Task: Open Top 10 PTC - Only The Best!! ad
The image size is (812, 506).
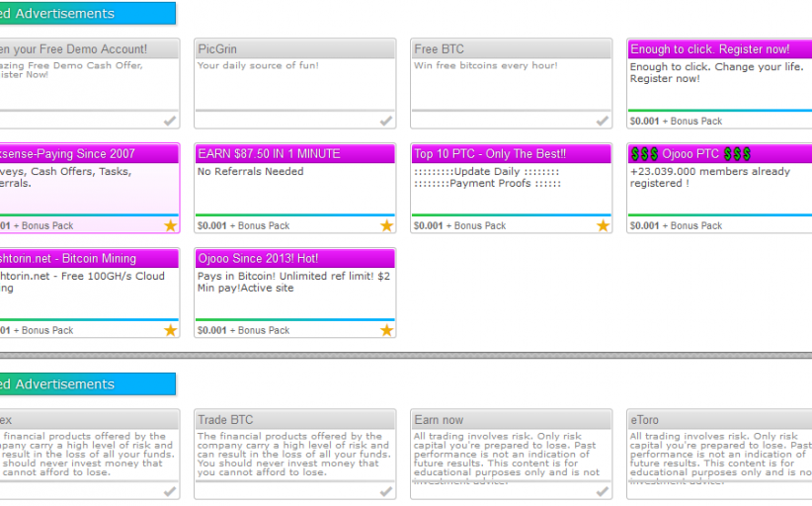Action: pos(490,154)
